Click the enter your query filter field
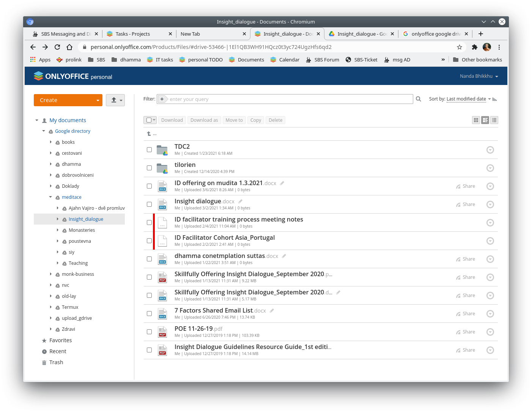This screenshot has height=412, width=532. [x=266, y=99]
